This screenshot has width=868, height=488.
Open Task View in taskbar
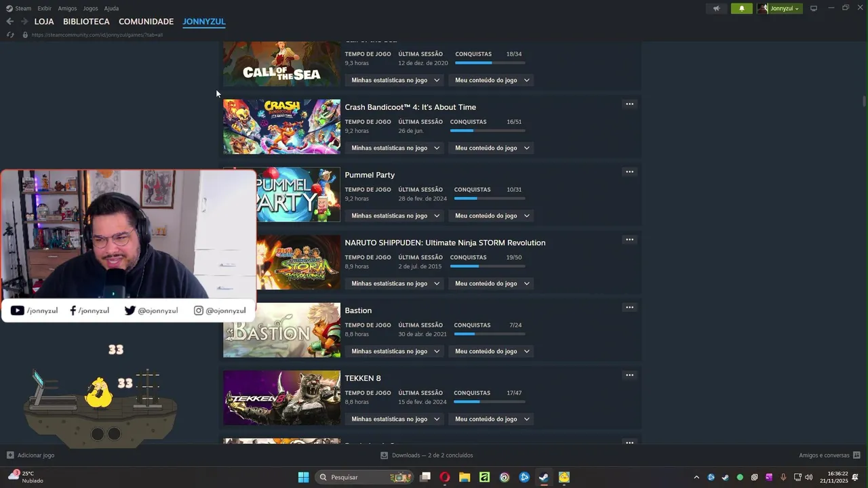coord(425,477)
